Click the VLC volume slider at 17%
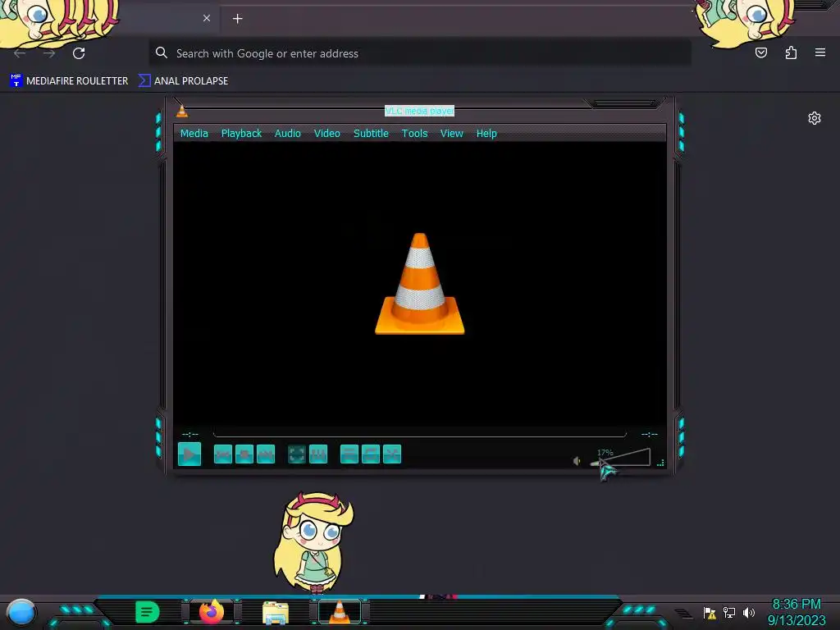The height and width of the screenshot is (630, 840). 620,458
